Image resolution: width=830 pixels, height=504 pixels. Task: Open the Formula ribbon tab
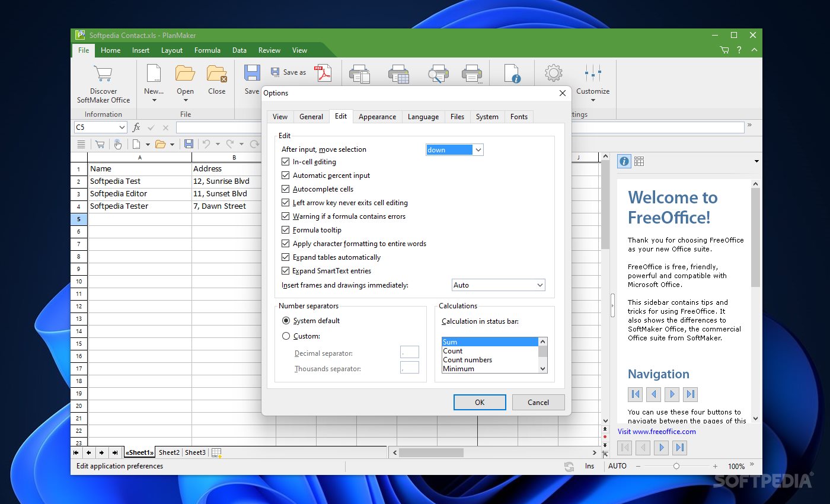pyautogui.click(x=207, y=50)
